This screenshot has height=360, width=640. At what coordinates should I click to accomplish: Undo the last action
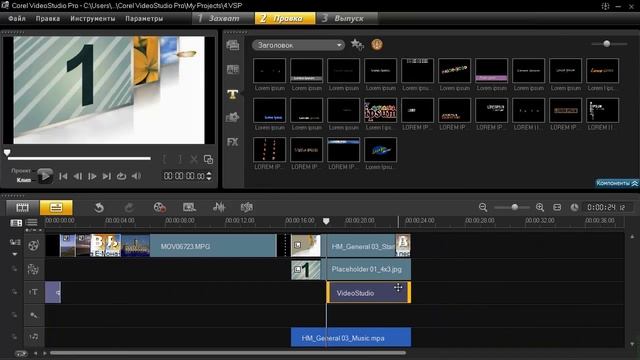pyautogui.click(x=99, y=208)
